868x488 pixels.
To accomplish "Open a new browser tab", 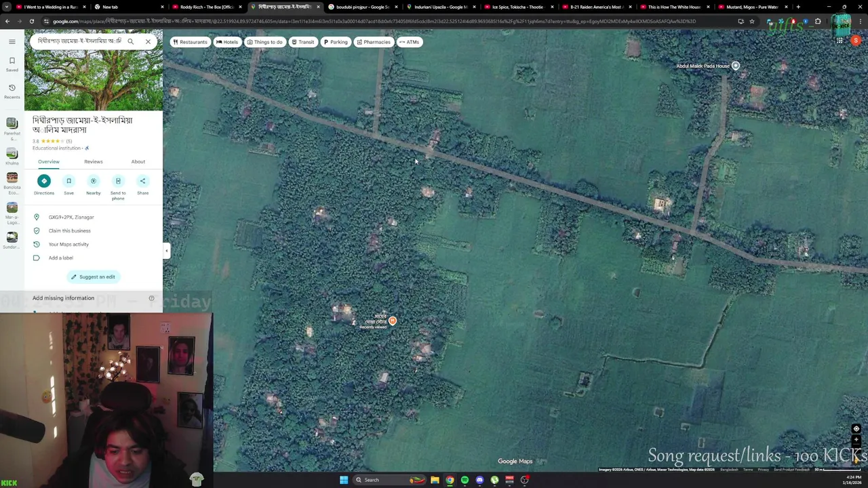I will click(798, 7).
